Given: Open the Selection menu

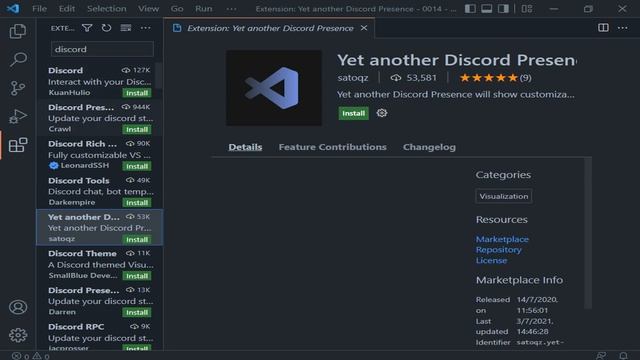Looking at the screenshot, I should click(x=107, y=9).
